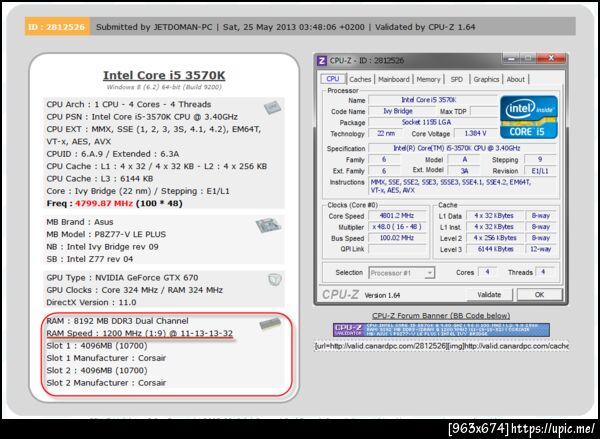This screenshot has height=439, width=600.
Task: Click the Revision E1/L1 field
Action: click(540, 171)
